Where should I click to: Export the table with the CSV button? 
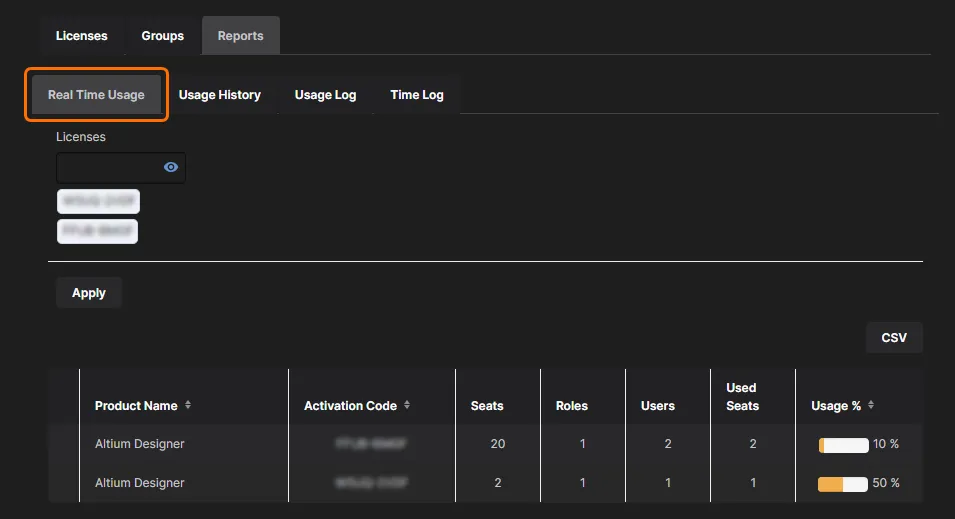tap(894, 337)
